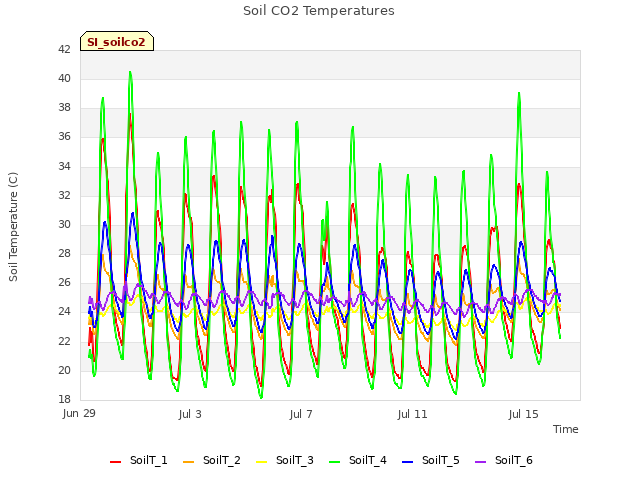Click the 30 y-axis tick label
The height and width of the screenshot is (480, 640).
[x=64, y=224]
